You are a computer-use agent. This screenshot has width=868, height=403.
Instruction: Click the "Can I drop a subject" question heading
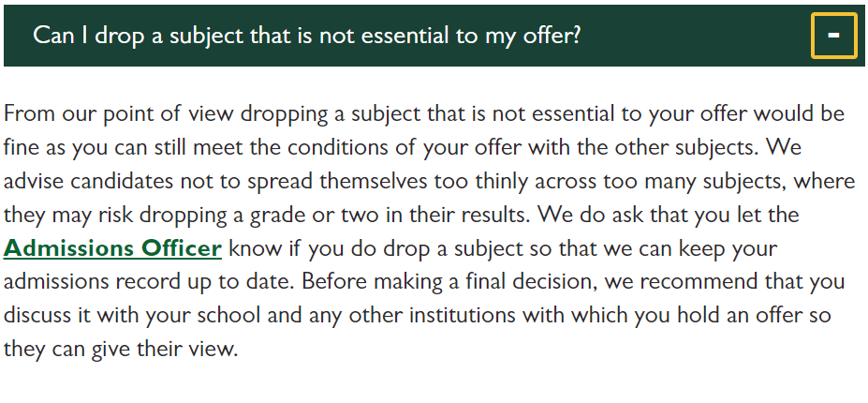coord(307,36)
